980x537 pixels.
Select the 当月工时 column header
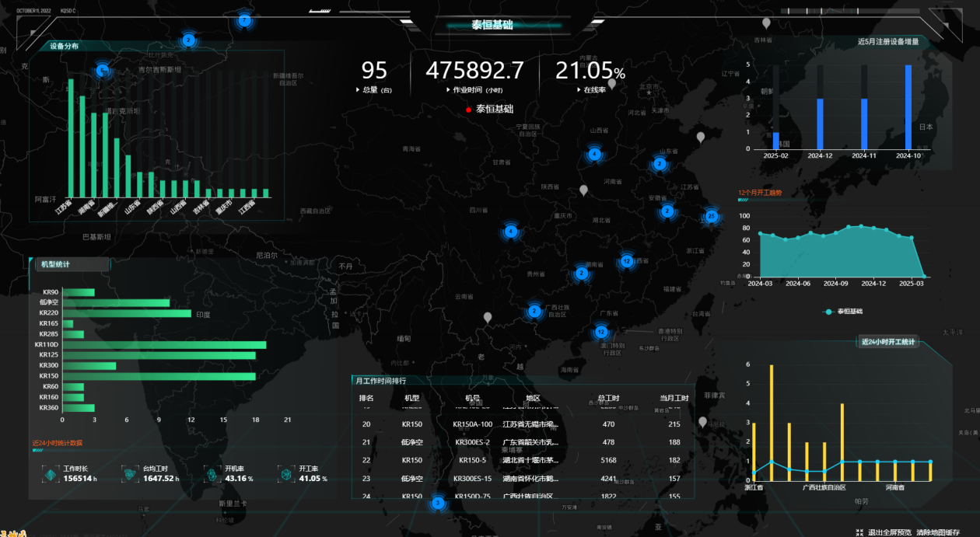(674, 398)
